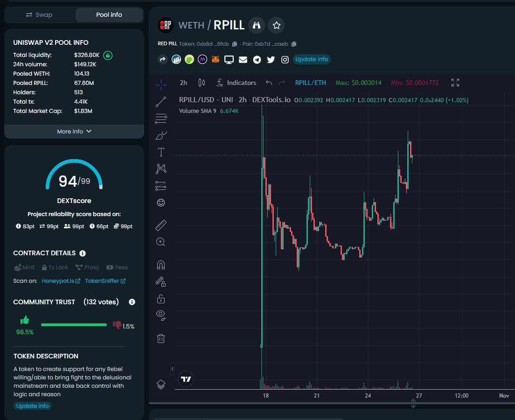The image size is (515, 420).
Task: Collapse the drawing toolbar with the arrow
Action: (173, 369)
